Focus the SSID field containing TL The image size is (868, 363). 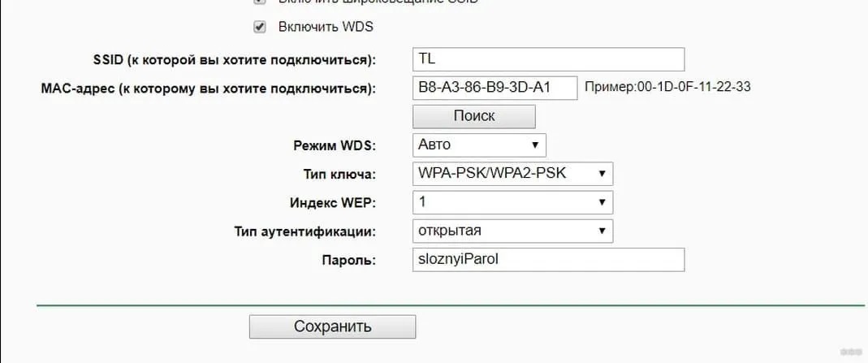point(549,60)
